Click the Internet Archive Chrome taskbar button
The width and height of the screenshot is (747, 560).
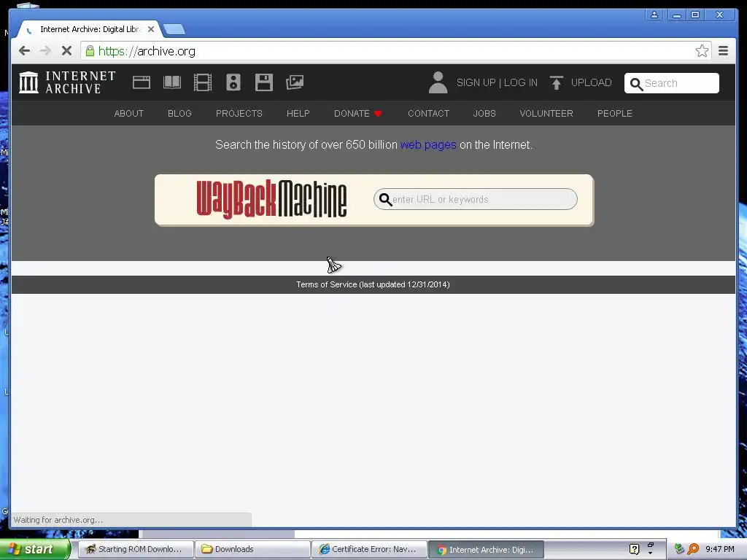click(487, 549)
